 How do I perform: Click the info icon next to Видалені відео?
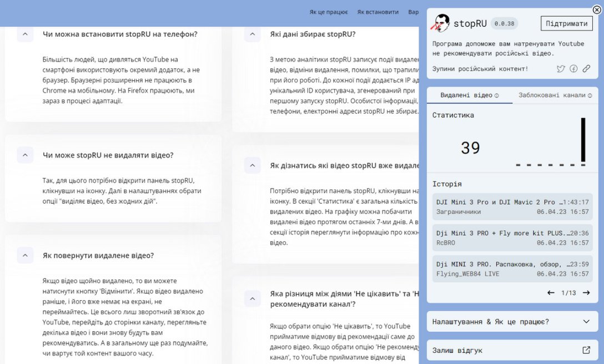496,95
